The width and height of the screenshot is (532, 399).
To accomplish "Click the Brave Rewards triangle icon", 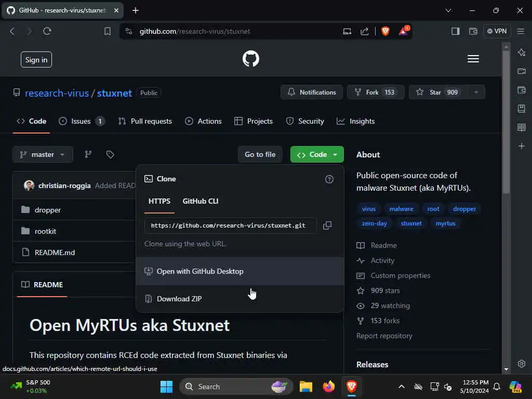I will (404, 31).
